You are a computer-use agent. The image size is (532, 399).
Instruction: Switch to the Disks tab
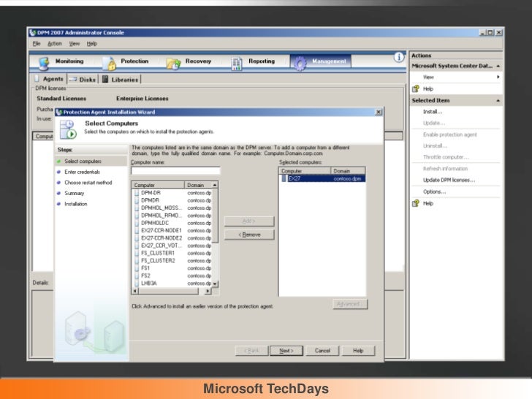point(83,80)
